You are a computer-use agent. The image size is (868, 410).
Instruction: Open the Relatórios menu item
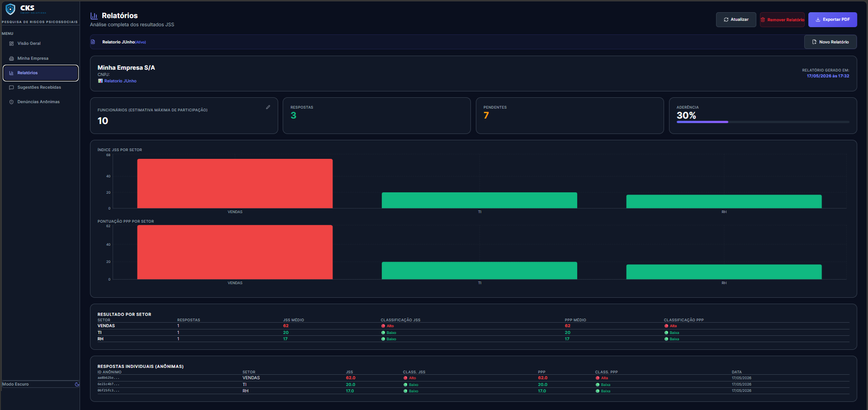pyautogui.click(x=41, y=73)
